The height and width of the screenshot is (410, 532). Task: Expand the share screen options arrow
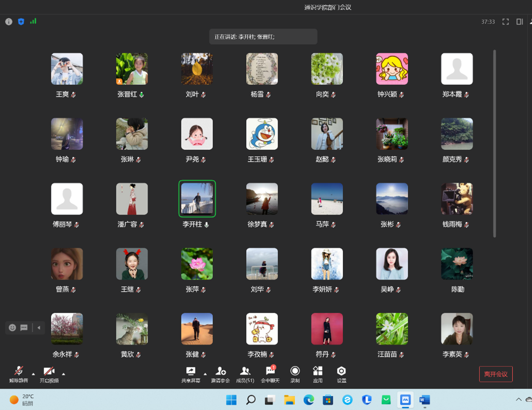205,374
